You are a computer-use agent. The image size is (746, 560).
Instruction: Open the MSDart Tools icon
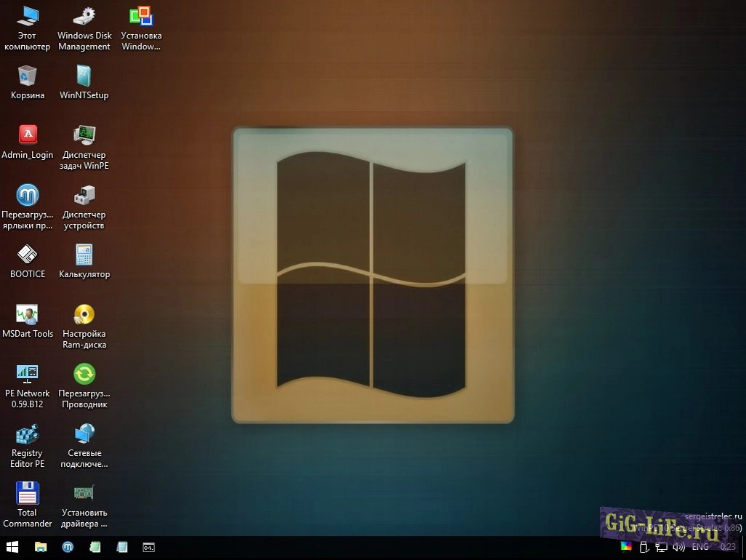point(28,314)
